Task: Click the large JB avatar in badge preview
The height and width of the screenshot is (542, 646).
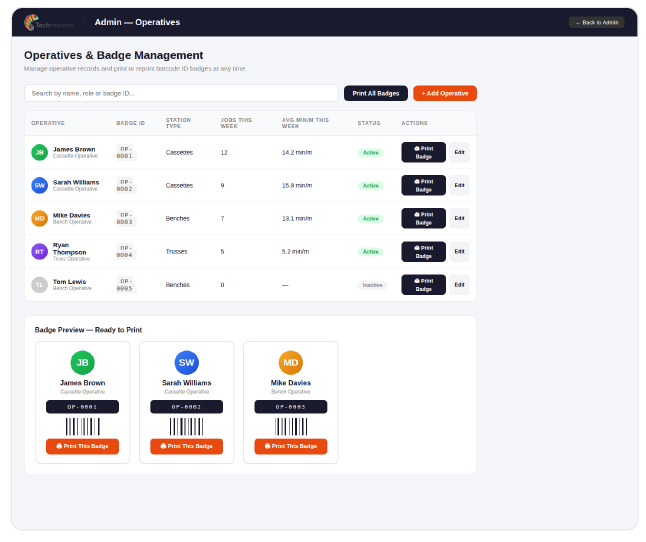Action: (82, 362)
